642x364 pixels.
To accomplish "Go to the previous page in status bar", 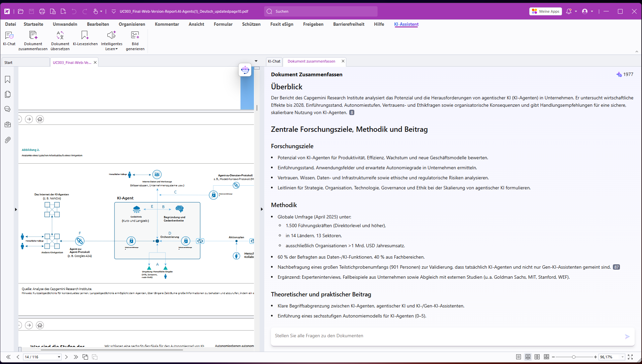I will coord(18,357).
